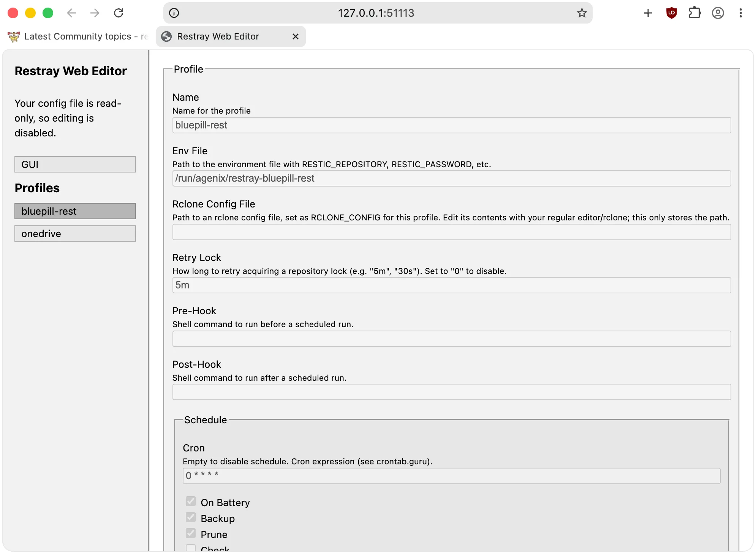
Task: Bookmark this page with the star icon
Action: coord(582,13)
